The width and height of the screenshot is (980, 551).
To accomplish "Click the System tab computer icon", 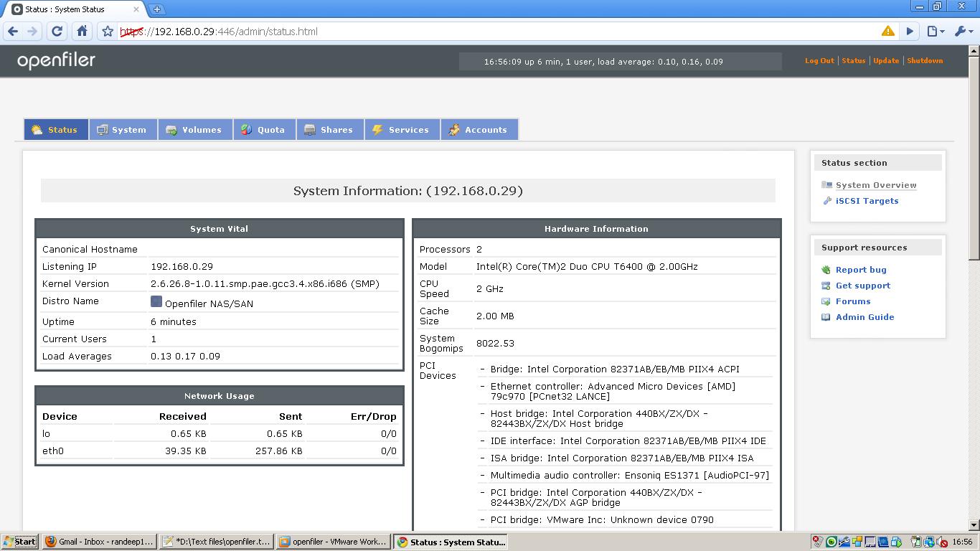I will tap(102, 129).
